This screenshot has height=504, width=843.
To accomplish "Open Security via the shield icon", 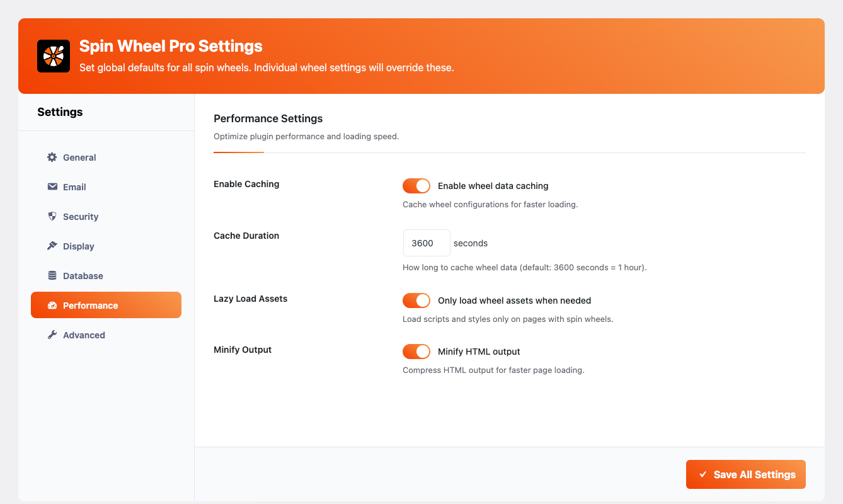I will [x=52, y=216].
